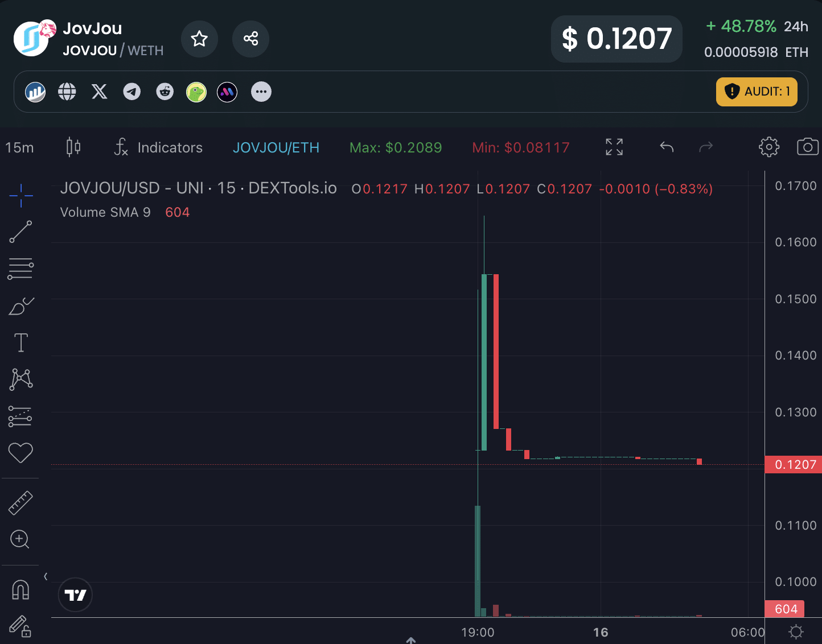Click the 0.00005918 ETH price text
The height and width of the screenshot is (644, 822).
[756, 52]
